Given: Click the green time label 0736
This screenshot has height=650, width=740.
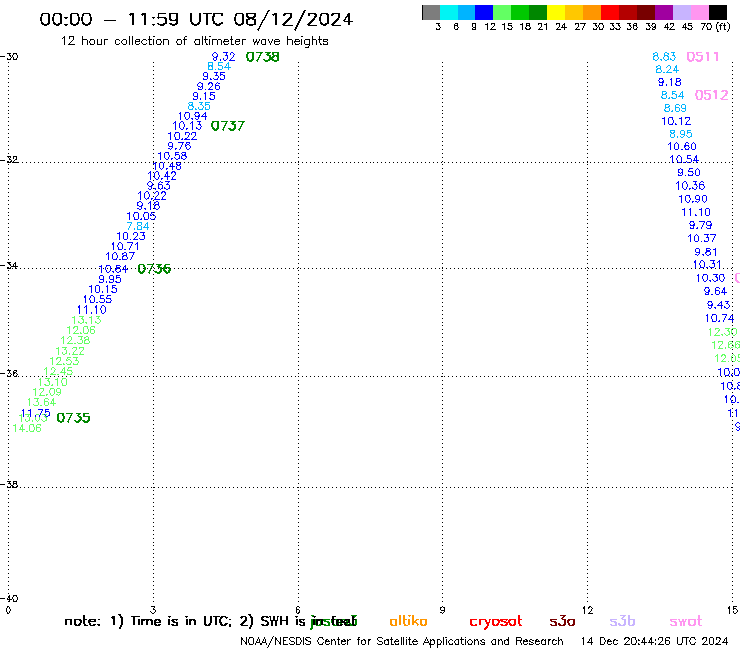Looking at the screenshot, I should click(154, 269).
